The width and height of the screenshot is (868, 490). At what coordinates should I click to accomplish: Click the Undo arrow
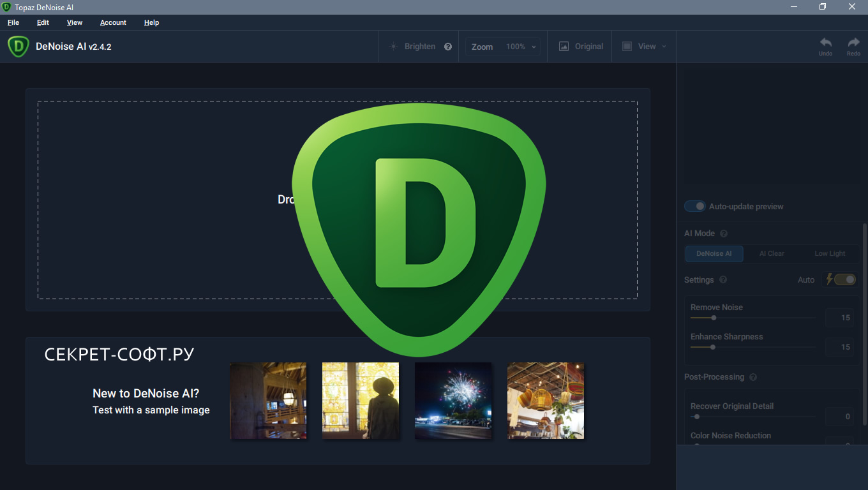click(x=826, y=42)
